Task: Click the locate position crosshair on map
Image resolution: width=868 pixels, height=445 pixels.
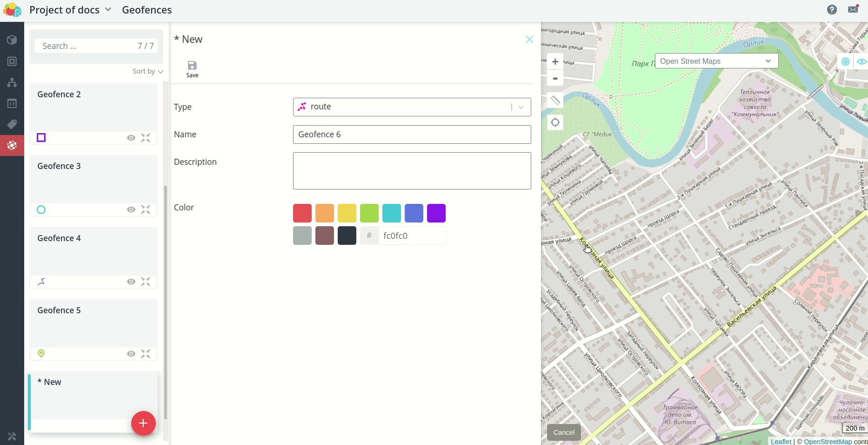Action: pos(555,122)
